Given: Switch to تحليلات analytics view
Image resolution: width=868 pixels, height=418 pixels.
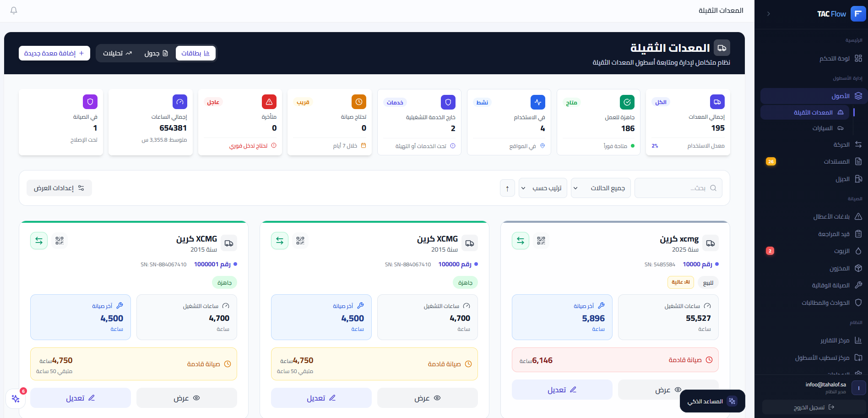Looking at the screenshot, I should (x=117, y=53).
